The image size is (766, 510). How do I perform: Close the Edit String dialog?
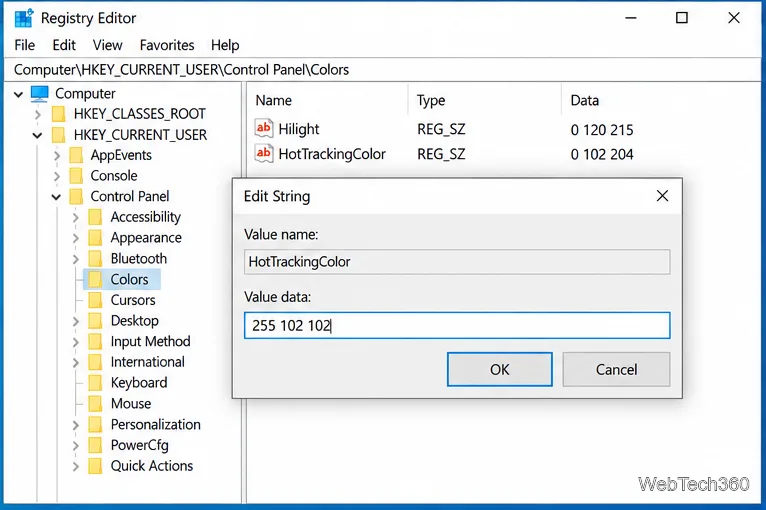coord(662,196)
